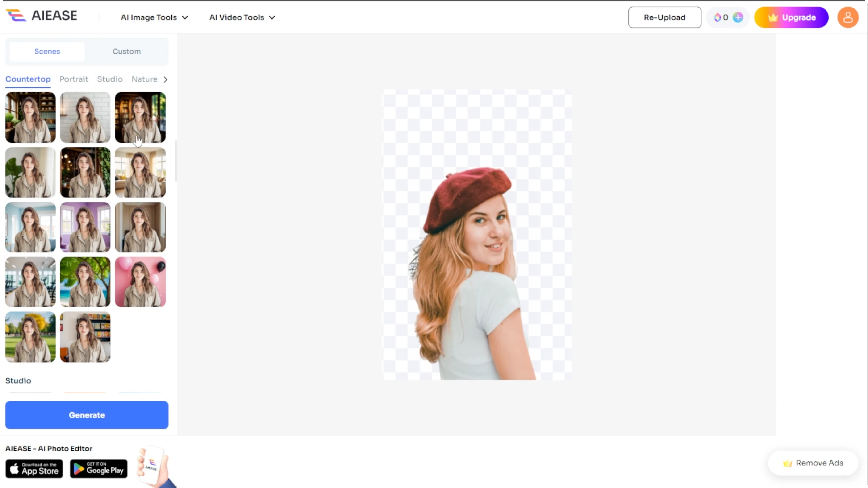The height and width of the screenshot is (488, 868).
Task: Click the scenes panel scrollbar
Action: pyautogui.click(x=175, y=161)
